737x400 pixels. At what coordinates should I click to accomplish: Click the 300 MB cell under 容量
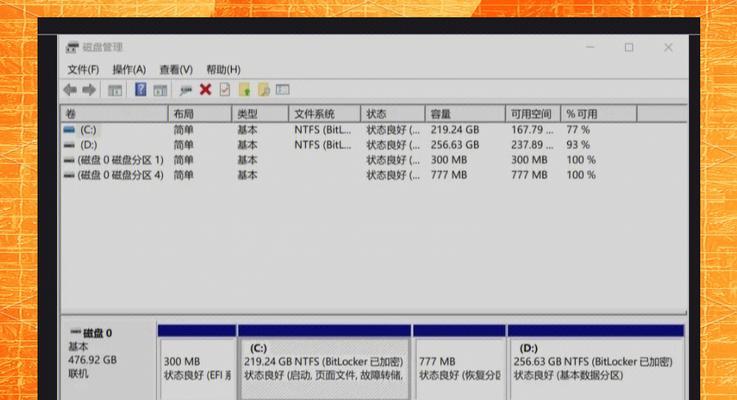(449, 160)
